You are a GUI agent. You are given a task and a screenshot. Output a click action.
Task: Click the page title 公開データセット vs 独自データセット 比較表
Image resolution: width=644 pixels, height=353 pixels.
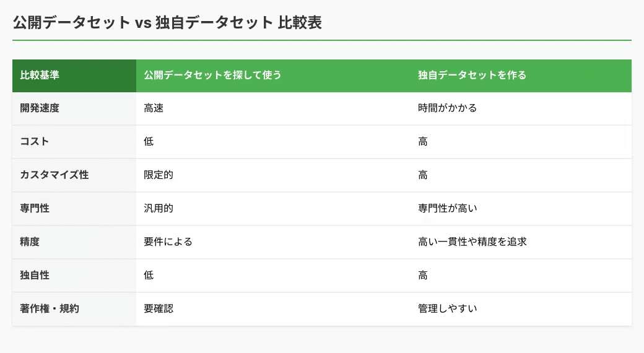point(167,22)
